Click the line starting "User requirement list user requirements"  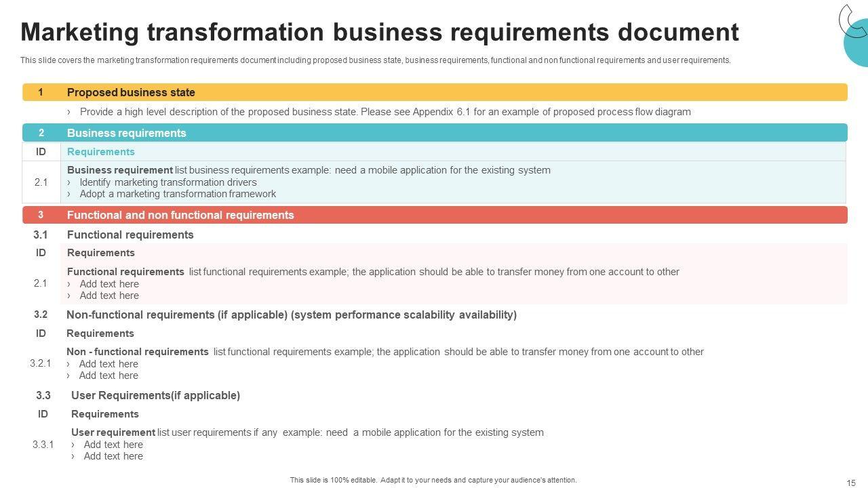307,432
